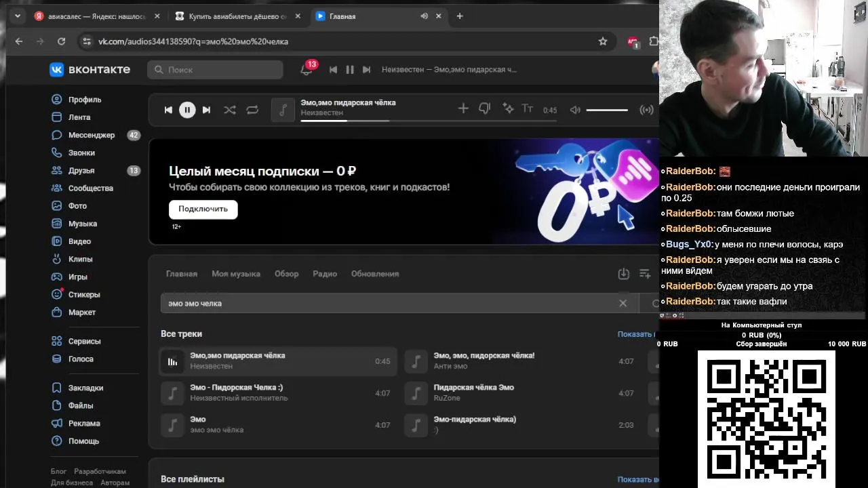Open tab search dropdown in browser
Viewport: 868px width, 488px height.
[x=18, y=16]
